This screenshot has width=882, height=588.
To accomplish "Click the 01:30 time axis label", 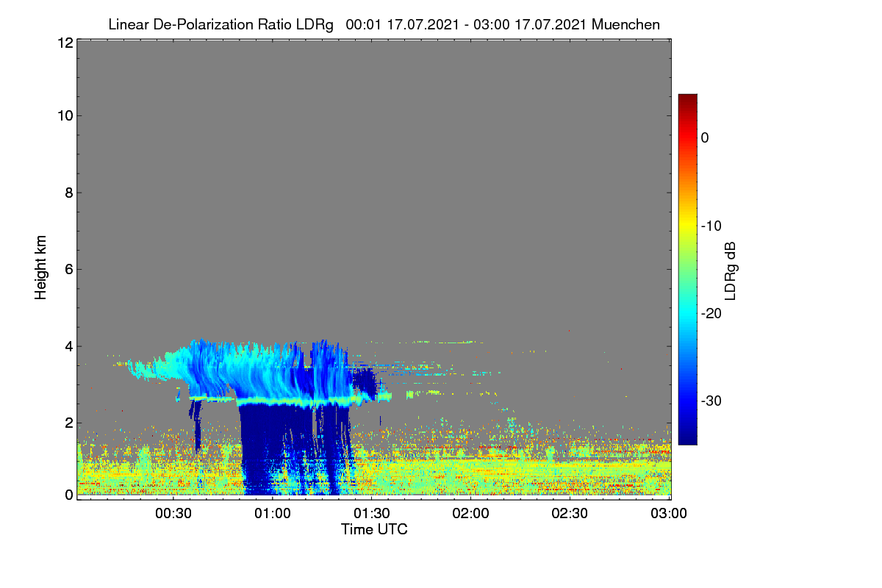I will tap(372, 514).
